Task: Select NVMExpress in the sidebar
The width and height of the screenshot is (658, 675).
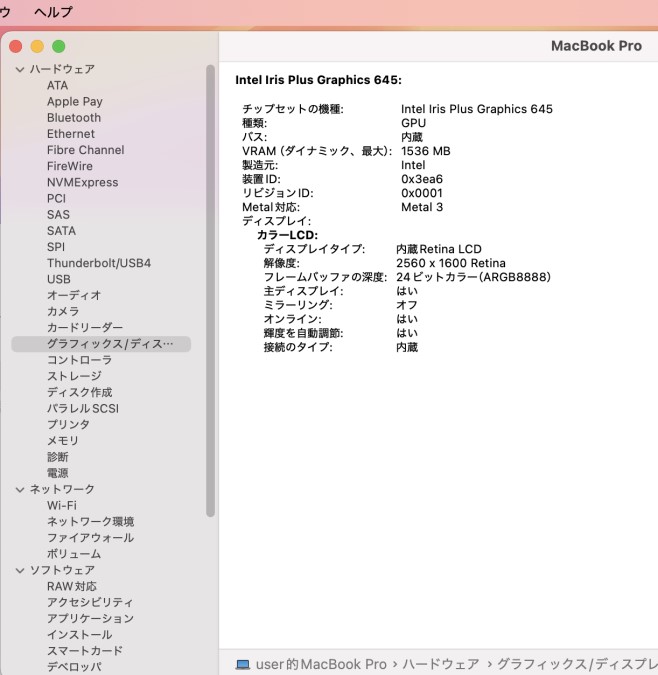Action: coord(83,183)
